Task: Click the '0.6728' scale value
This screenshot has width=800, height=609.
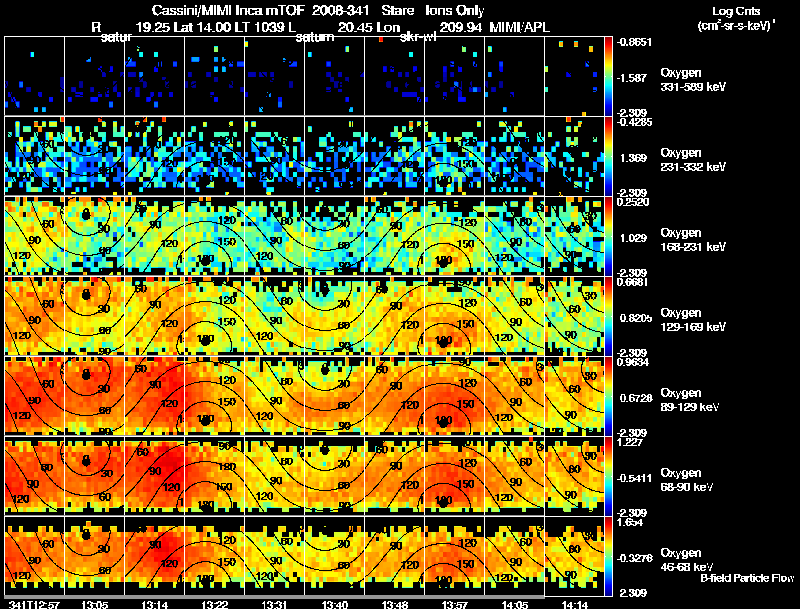Action: tap(636, 398)
